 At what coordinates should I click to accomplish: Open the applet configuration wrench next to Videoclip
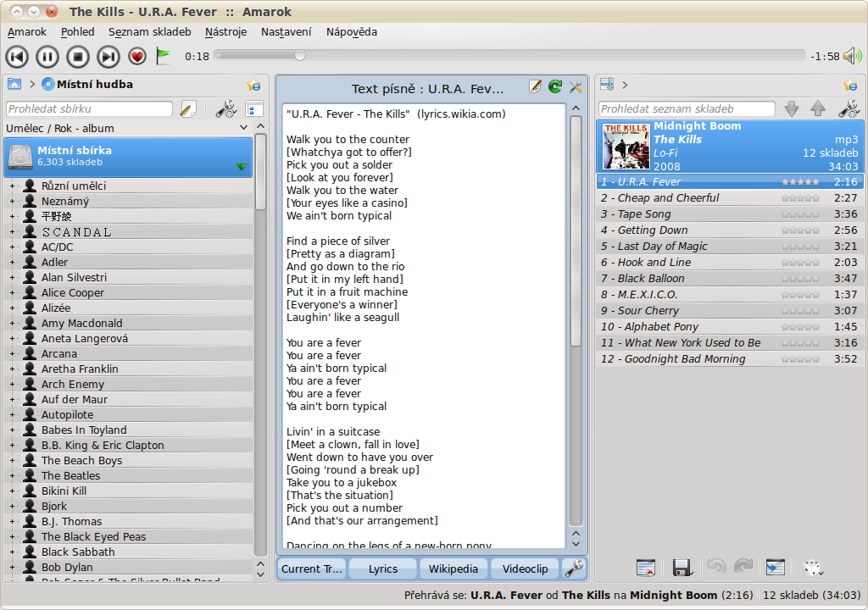tap(575, 568)
